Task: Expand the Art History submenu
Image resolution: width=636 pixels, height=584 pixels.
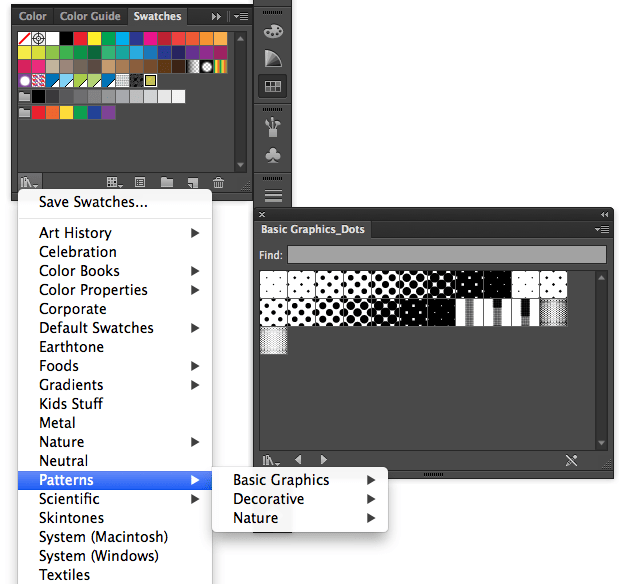Action: [x=115, y=233]
